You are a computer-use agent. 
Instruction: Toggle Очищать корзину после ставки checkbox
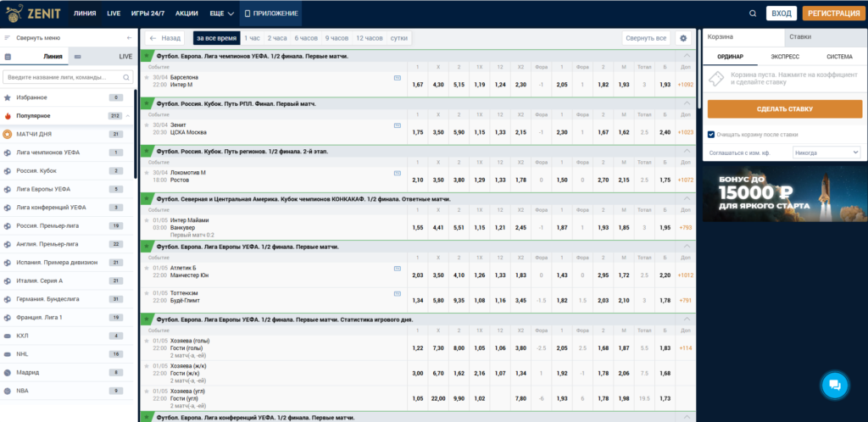(711, 135)
